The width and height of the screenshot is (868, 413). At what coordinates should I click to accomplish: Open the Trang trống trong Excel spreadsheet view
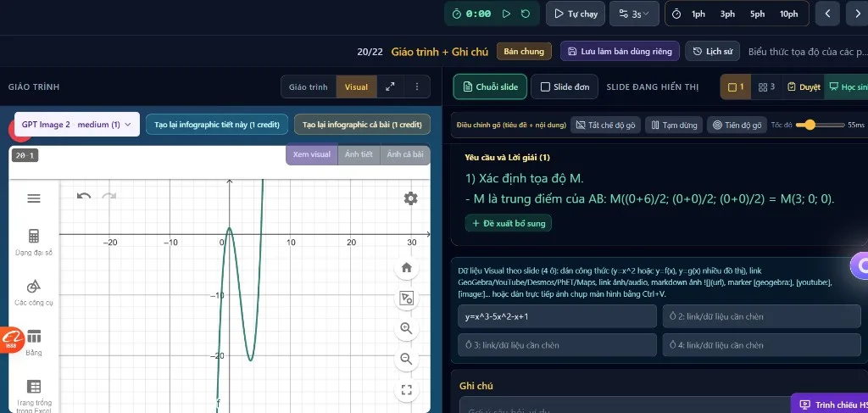click(34, 396)
